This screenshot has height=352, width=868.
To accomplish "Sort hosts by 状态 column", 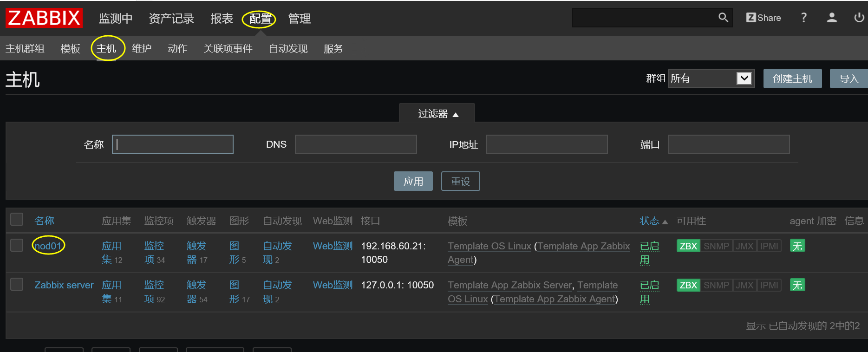I will click(x=653, y=221).
